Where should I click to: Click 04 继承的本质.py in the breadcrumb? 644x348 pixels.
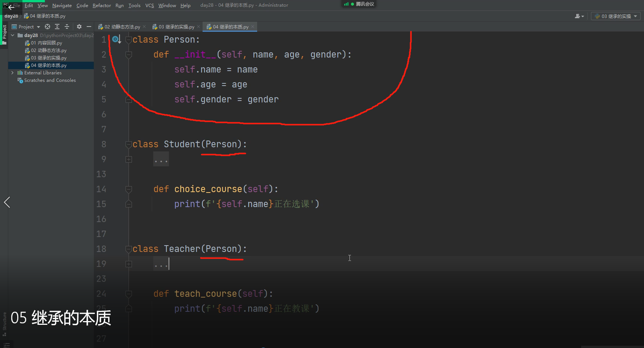[44, 16]
